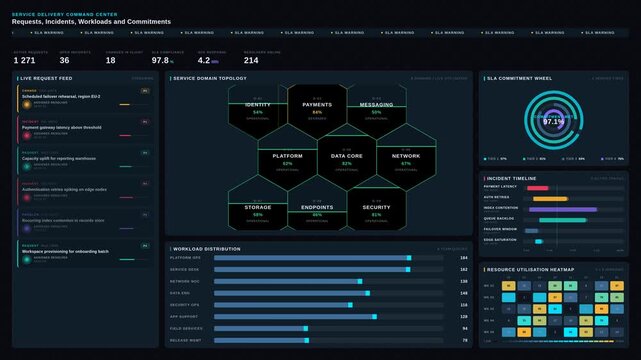641x360 pixels.
Task: Click priority badge on Scheduled failover rehearsal card
Action: 145,91
